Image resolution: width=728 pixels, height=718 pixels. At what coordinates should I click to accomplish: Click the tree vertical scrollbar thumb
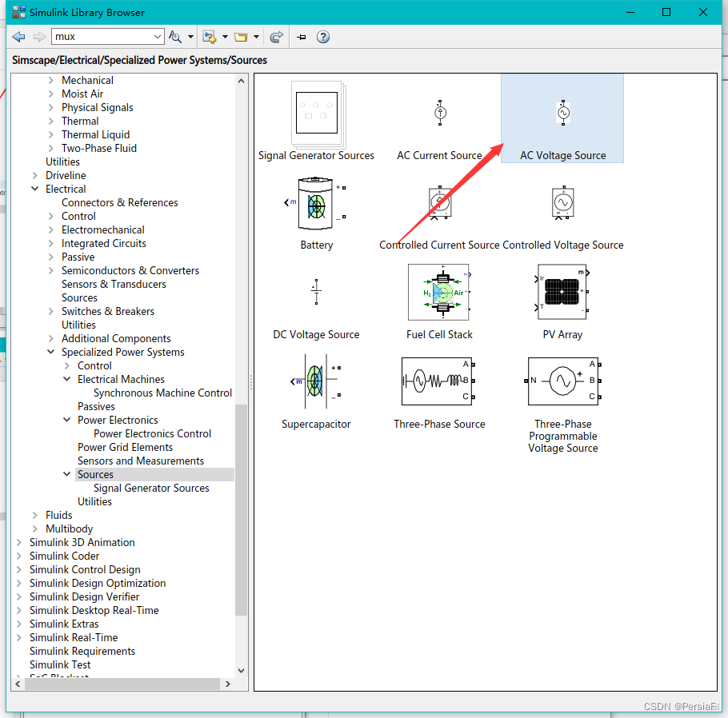pyautogui.click(x=241, y=509)
